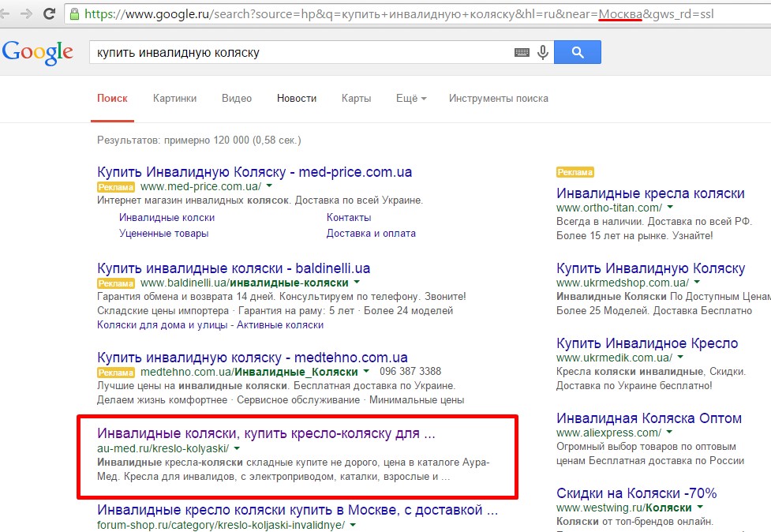
Task: Reload the page with refresh icon
Action: (x=50, y=13)
